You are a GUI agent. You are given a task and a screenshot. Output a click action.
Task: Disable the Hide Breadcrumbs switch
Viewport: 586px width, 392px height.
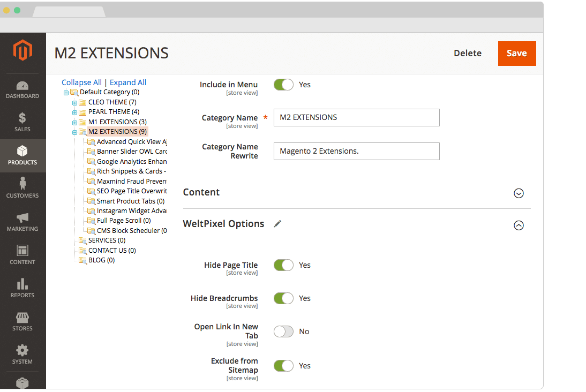point(283,298)
